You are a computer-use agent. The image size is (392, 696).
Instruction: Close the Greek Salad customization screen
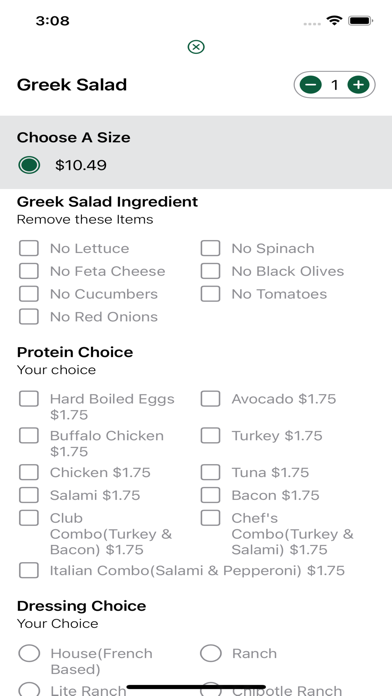coord(196,47)
